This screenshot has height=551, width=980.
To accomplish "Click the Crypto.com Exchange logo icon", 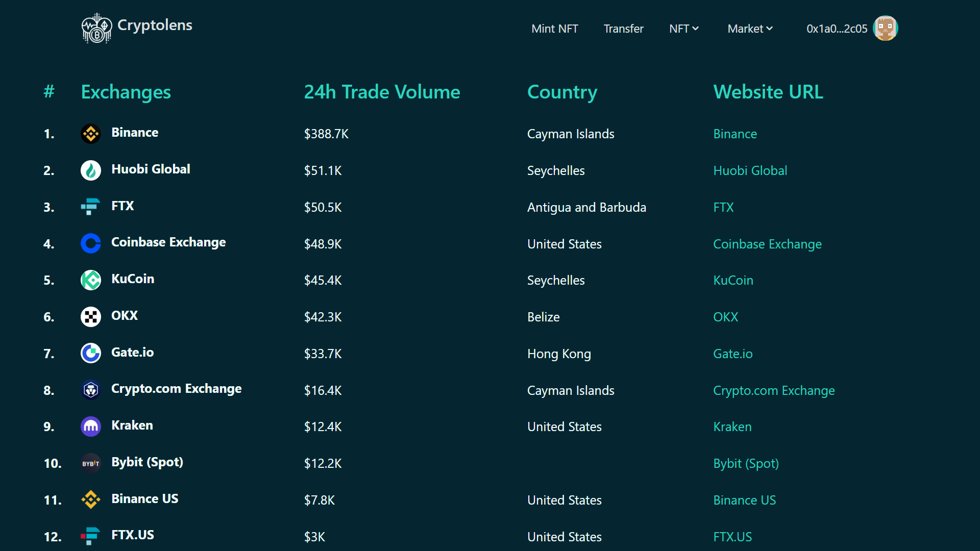I will click(x=91, y=390).
